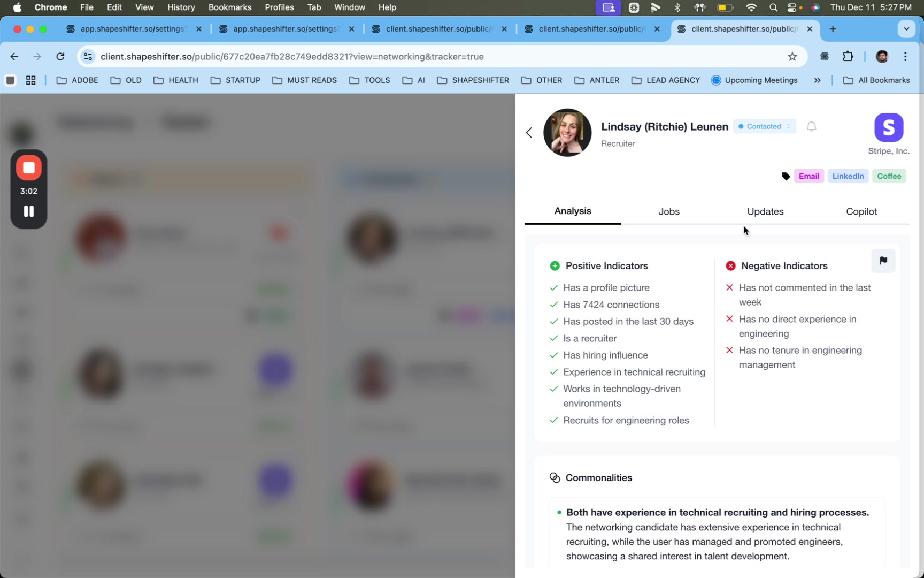The height and width of the screenshot is (578, 924).
Task: Open the Bookmarks menu in the menu bar
Action: point(229,7)
